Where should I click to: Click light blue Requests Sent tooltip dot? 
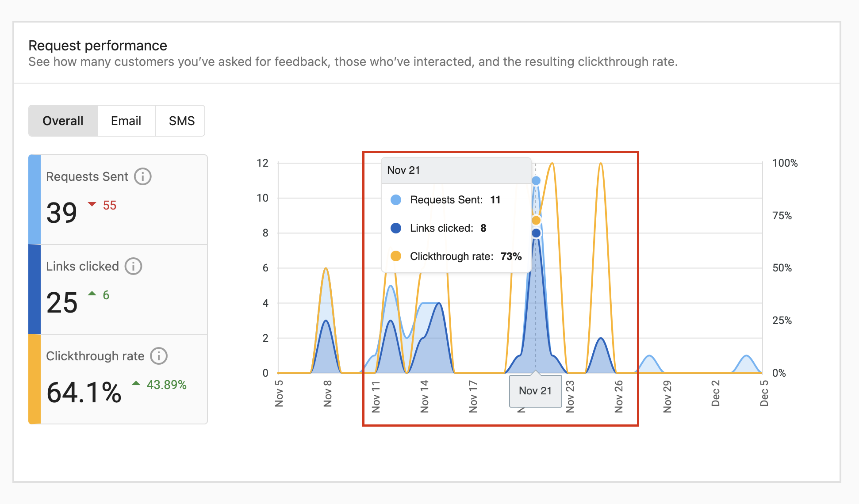point(396,200)
